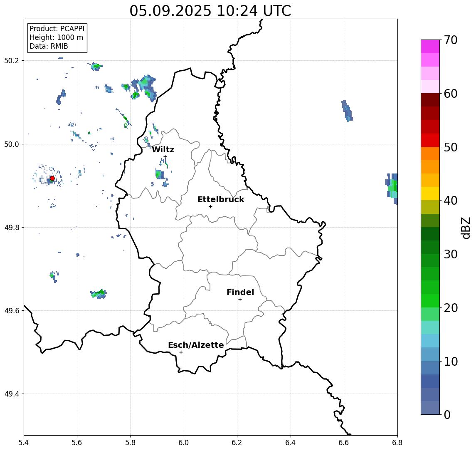Click the 'Data: RMIB' text
The image size is (476, 451).
[x=49, y=46]
